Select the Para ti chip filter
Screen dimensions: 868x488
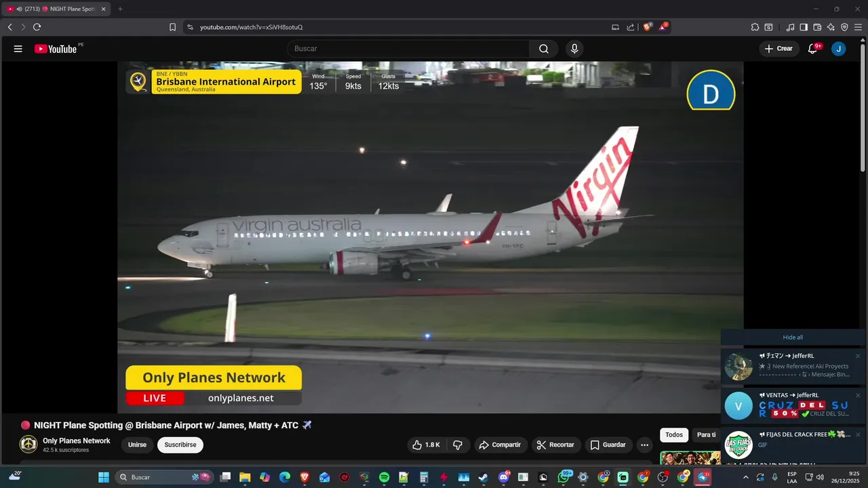(706, 434)
